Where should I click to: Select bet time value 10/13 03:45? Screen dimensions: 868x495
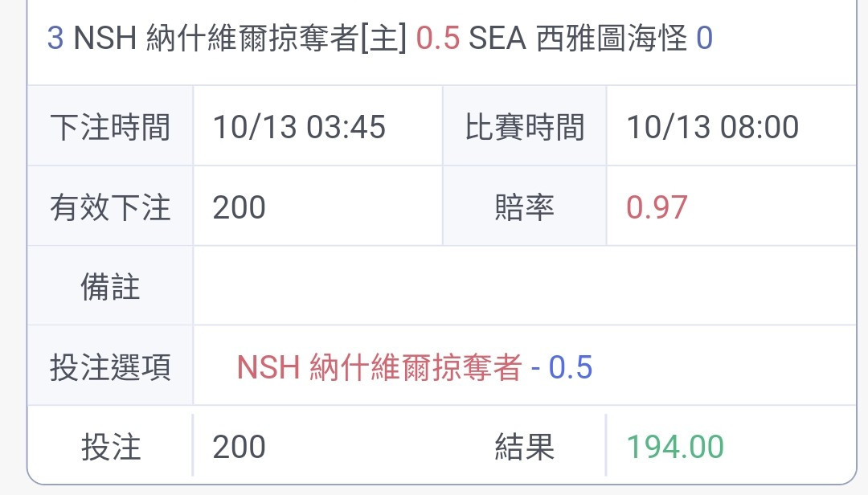coord(299,127)
